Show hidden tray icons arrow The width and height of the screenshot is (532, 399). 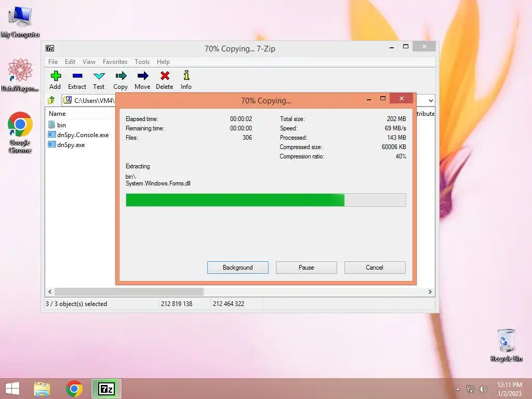click(458, 389)
